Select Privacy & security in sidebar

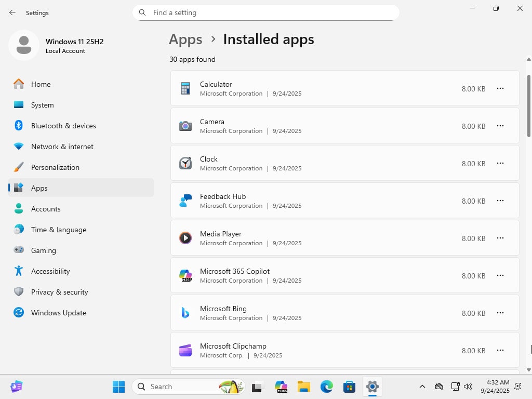(x=59, y=292)
